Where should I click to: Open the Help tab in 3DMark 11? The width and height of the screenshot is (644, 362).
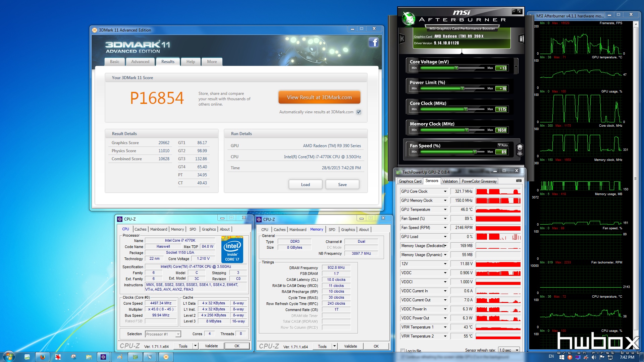point(191,62)
